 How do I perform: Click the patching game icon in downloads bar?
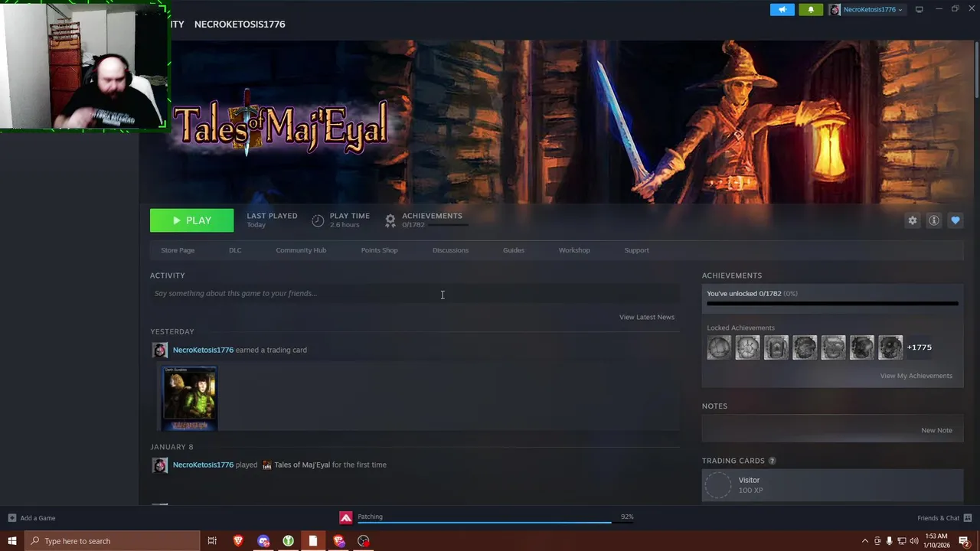click(x=346, y=518)
